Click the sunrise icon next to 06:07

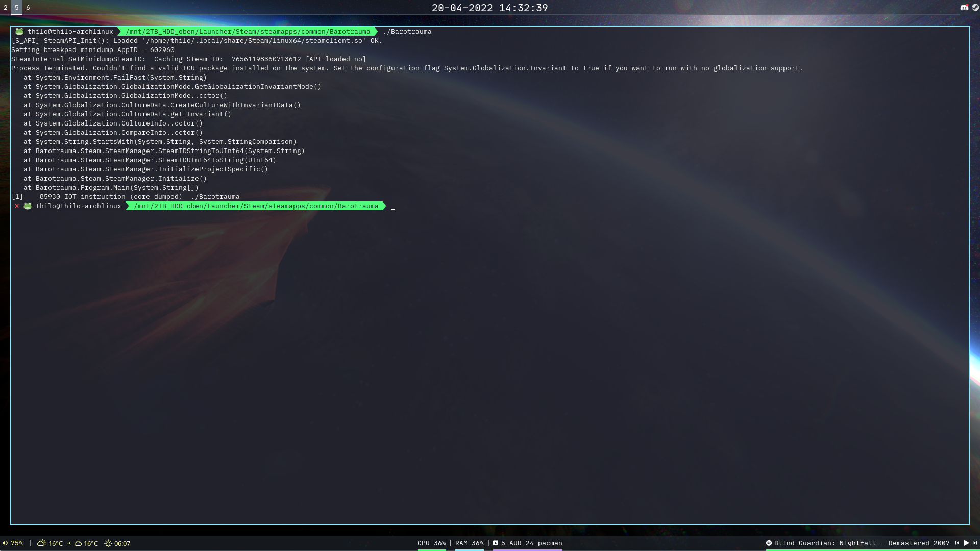pos(108,543)
